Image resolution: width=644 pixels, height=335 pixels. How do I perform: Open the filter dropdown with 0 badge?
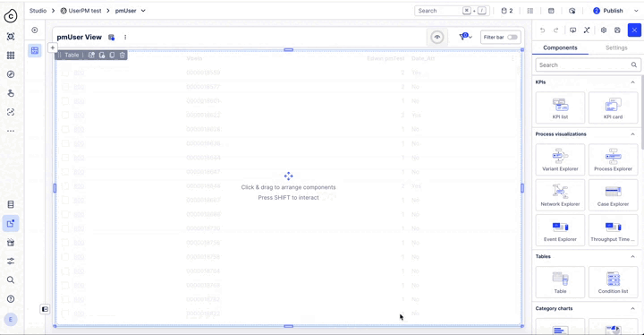pos(465,37)
